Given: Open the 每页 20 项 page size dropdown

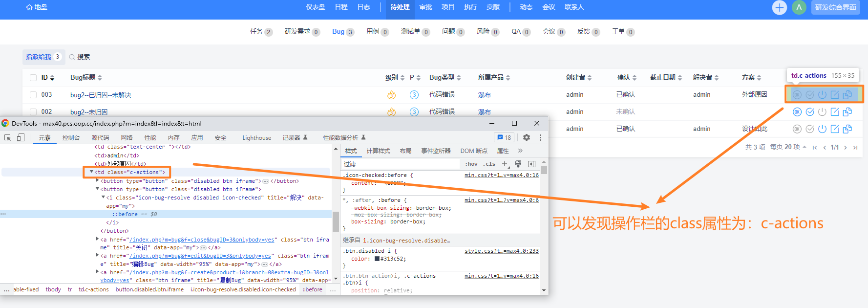Looking at the screenshot, I should [788, 147].
